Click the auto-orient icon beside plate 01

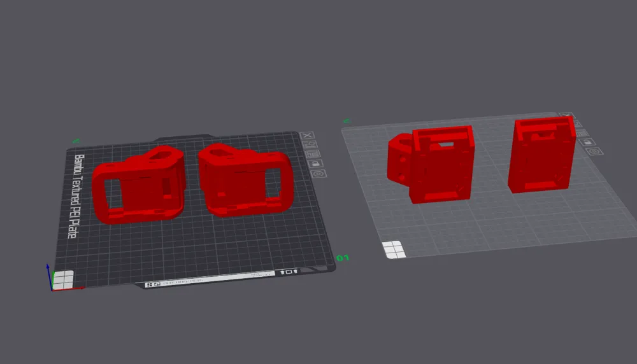311,144
